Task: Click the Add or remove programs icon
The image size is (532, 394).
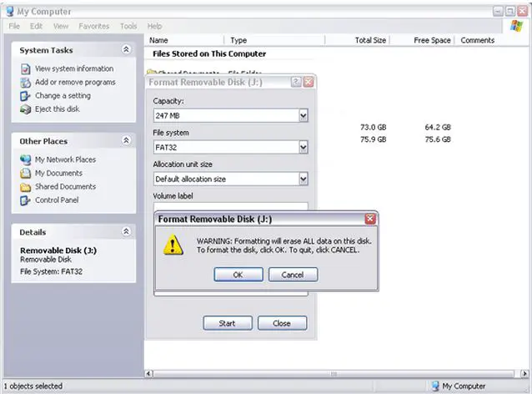Action: pos(26,82)
